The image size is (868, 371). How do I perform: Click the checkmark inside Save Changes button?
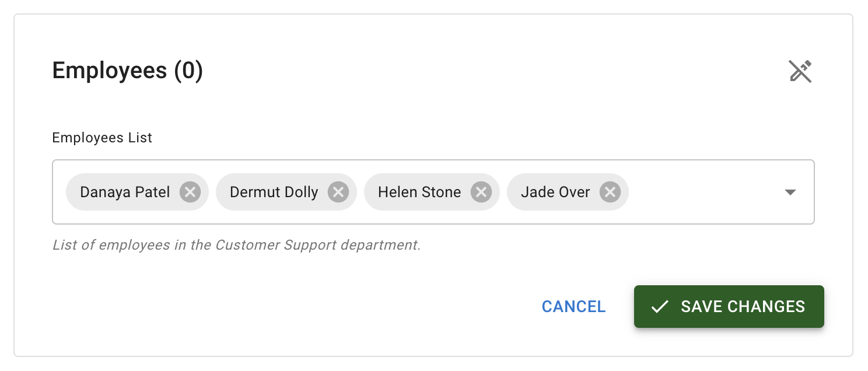[x=660, y=306]
